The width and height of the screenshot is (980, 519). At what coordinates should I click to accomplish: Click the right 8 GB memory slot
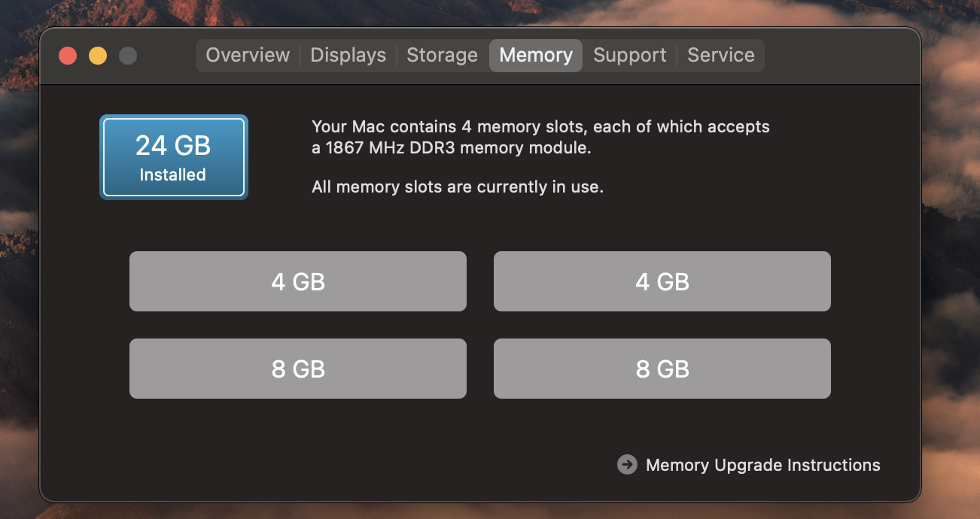(662, 369)
